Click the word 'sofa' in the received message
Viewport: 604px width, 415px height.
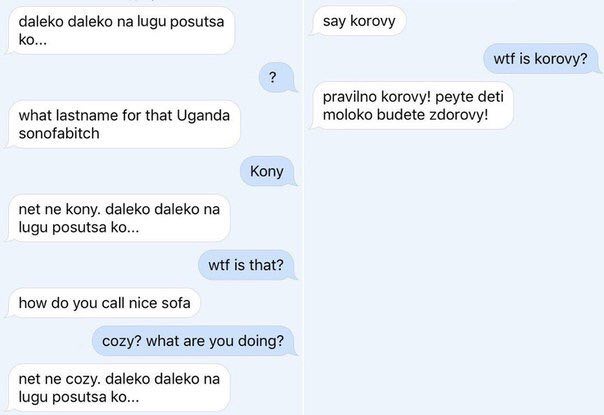176,303
